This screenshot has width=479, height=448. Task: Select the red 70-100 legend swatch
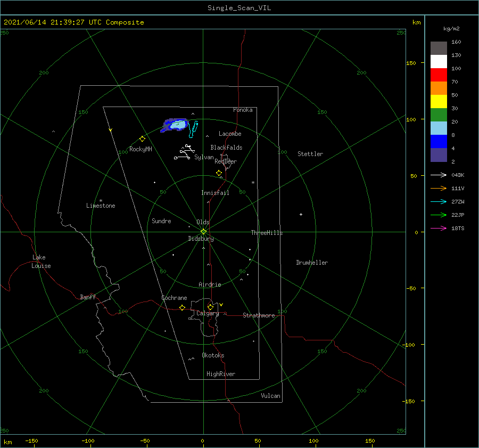[439, 75]
